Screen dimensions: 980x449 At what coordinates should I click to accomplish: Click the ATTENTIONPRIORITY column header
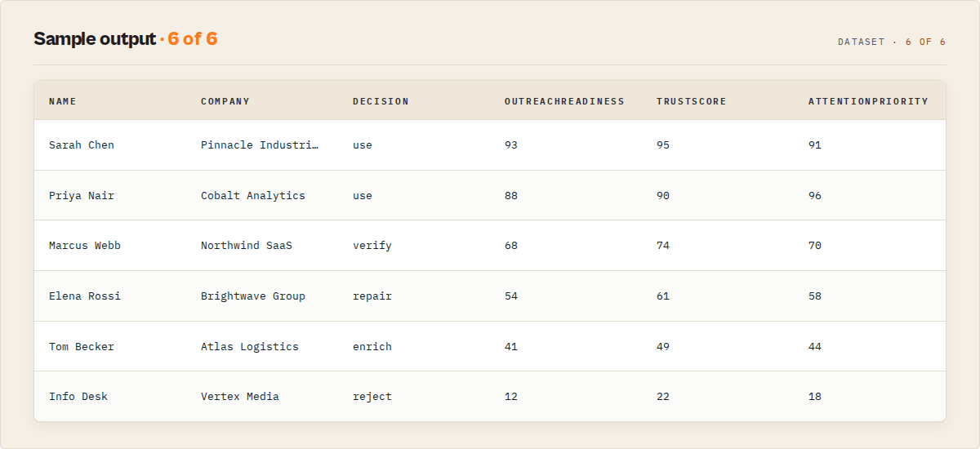tap(868, 101)
